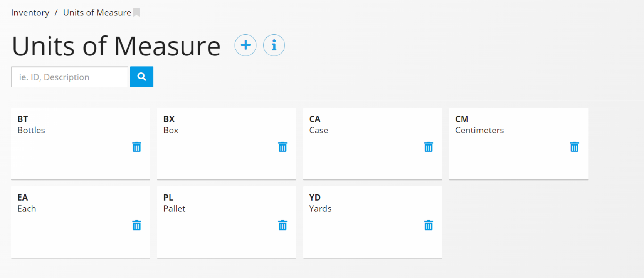The height and width of the screenshot is (278, 644).
Task: Delete the CA Case unit of measure
Action: click(429, 147)
